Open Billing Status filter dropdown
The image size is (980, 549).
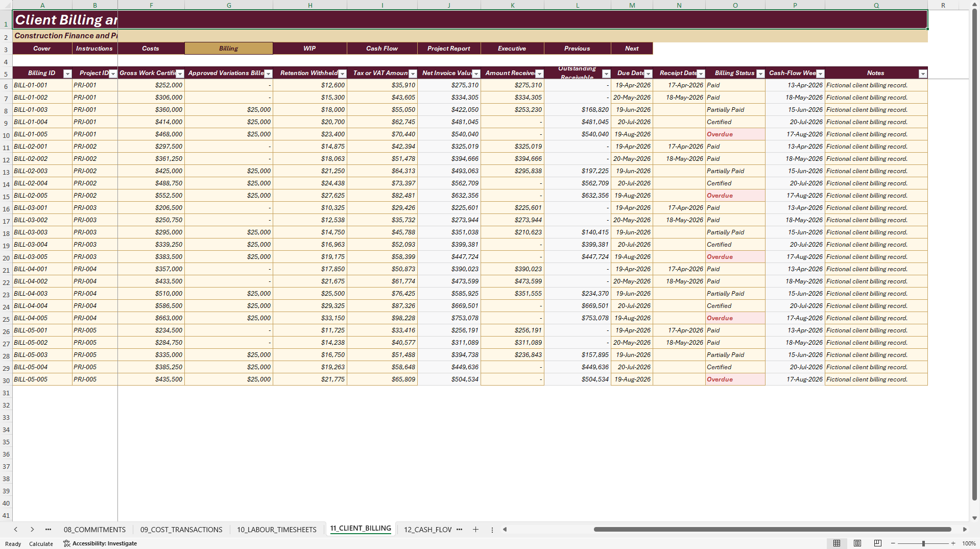[760, 74]
